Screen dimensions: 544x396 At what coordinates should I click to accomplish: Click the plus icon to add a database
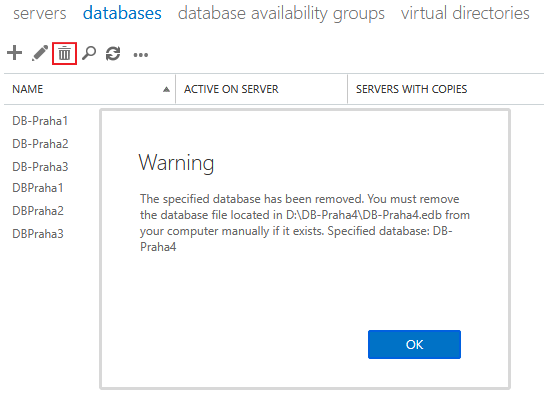point(15,53)
